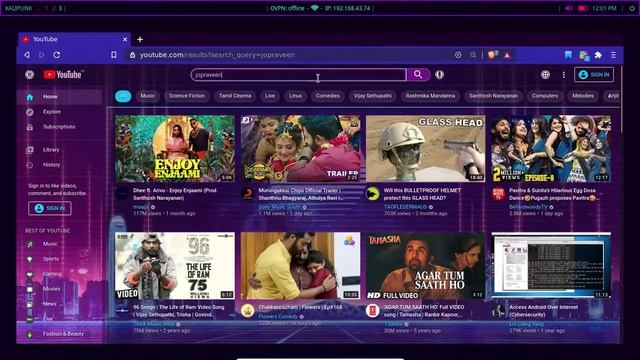
Task: Close the YouTube browser tab
Action: [125, 40]
